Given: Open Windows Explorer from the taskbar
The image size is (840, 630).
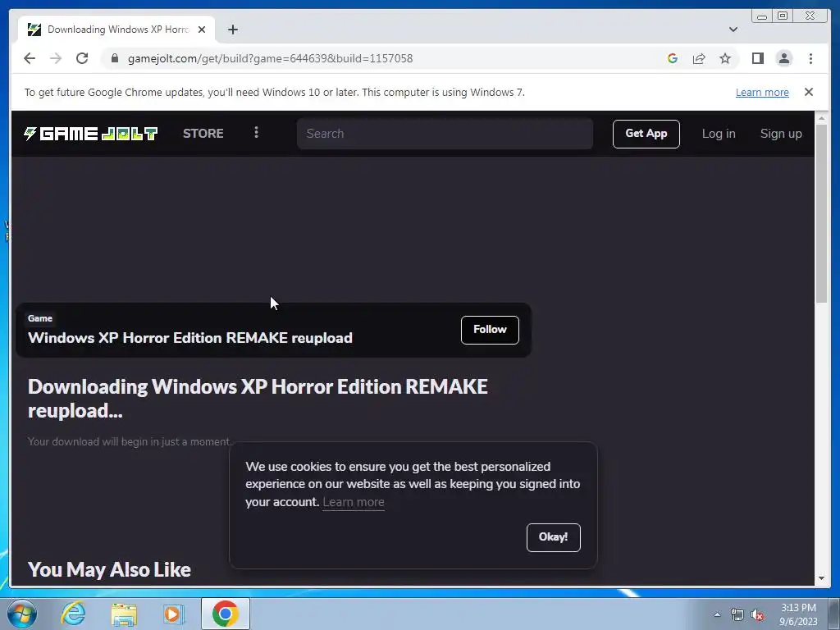Looking at the screenshot, I should point(124,614).
